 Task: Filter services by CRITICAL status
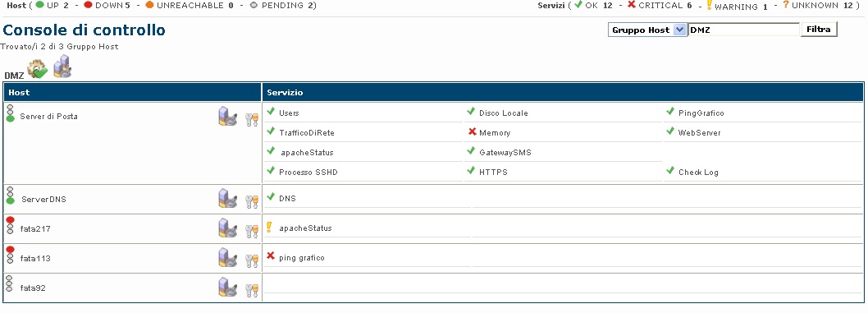(x=660, y=6)
